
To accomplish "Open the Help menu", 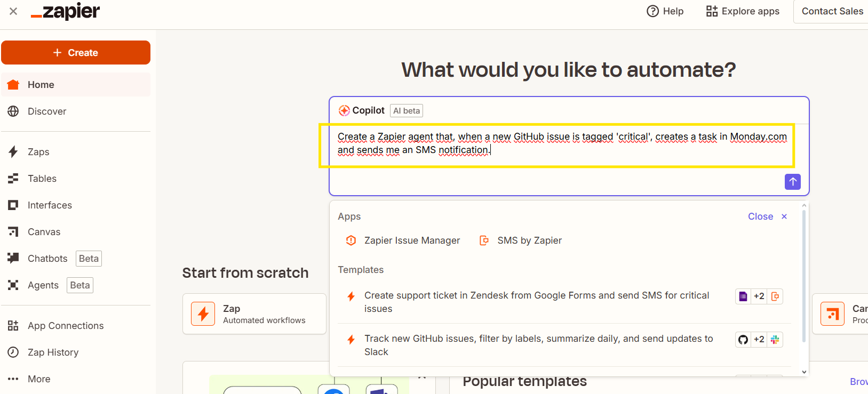I will [x=665, y=11].
